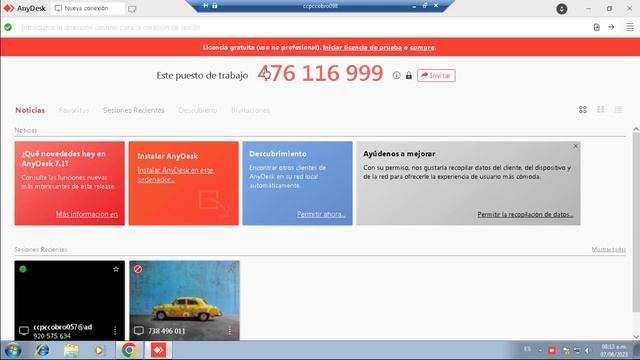Click the vertical scrollbar thumb

tap(636, 222)
